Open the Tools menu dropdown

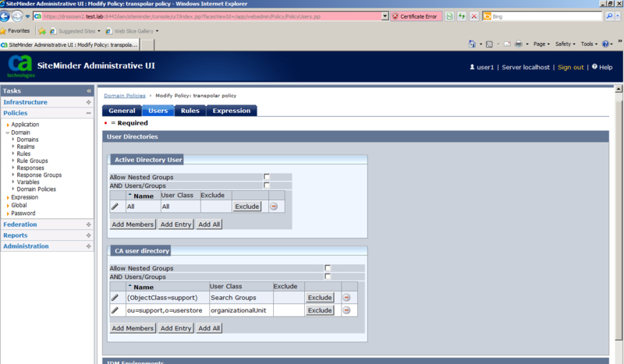coord(589,44)
